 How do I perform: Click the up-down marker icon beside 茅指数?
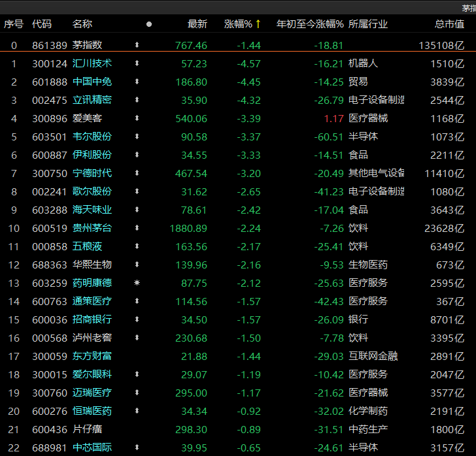pos(137,45)
